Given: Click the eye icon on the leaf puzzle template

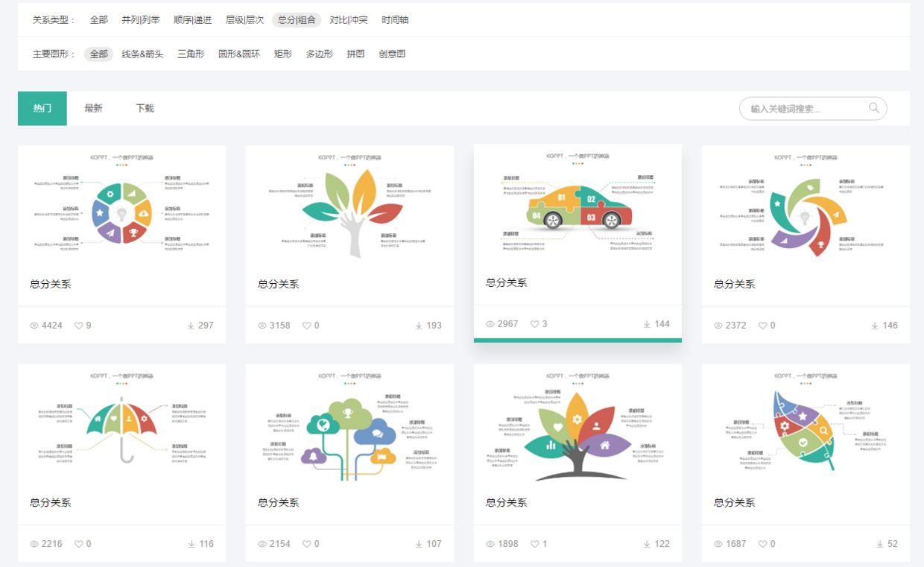Looking at the screenshot, I should 717,544.
